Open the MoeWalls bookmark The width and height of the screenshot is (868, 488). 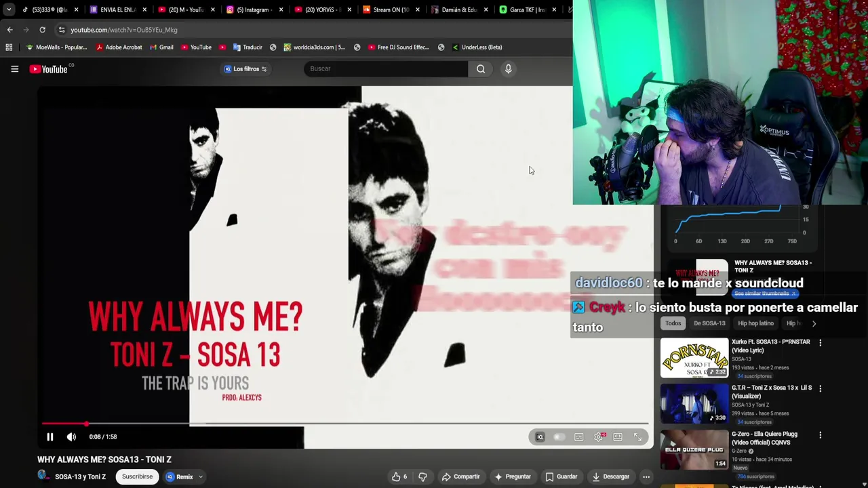(56, 47)
